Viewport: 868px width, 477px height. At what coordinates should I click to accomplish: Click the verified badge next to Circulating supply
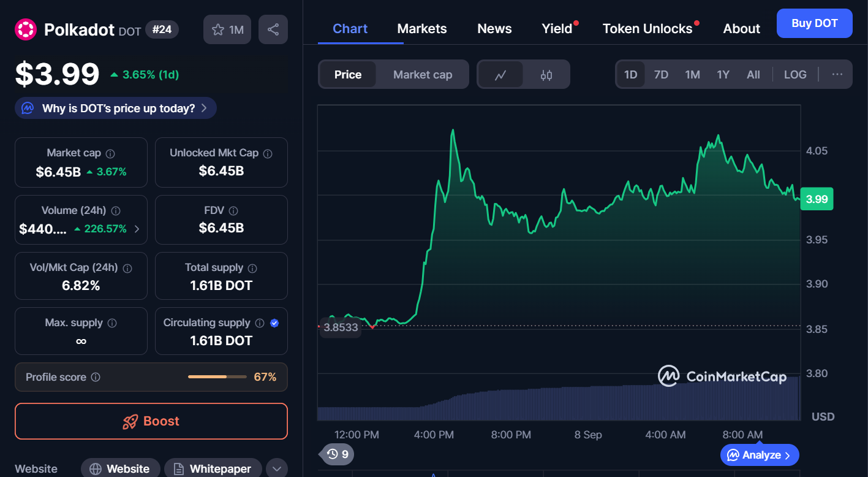[274, 323]
